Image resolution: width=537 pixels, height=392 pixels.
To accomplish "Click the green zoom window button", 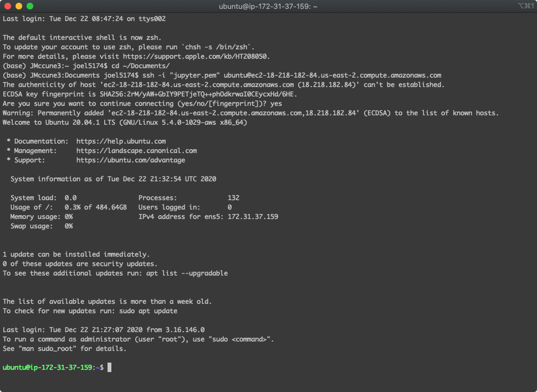I will (30, 6).
